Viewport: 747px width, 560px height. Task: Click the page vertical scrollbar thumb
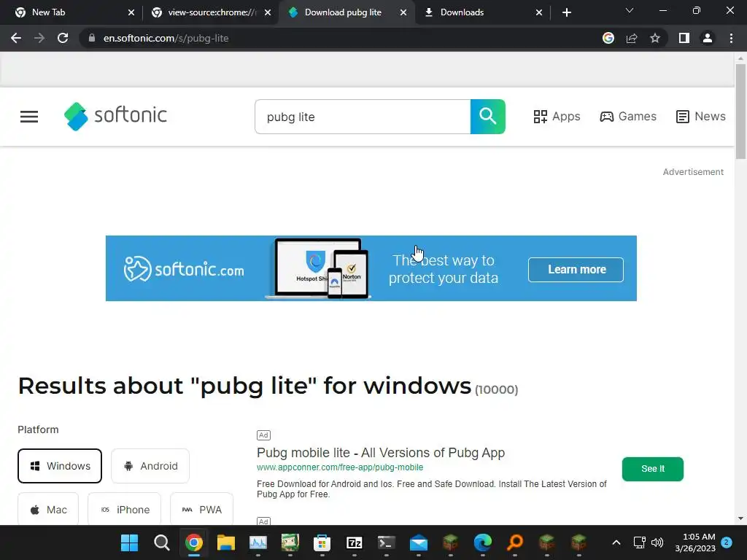740,112
